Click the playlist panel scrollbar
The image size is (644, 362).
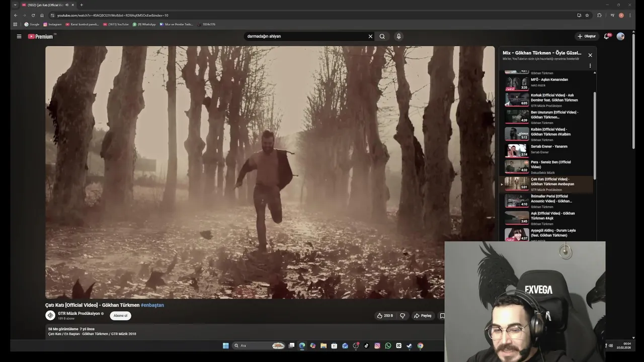(x=595, y=136)
